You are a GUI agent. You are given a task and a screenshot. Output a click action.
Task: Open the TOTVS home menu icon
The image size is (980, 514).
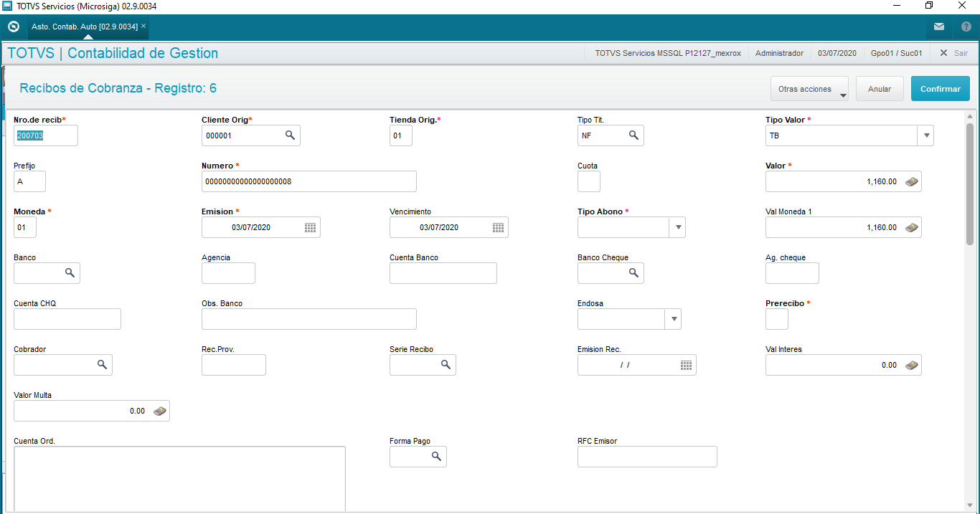13,27
